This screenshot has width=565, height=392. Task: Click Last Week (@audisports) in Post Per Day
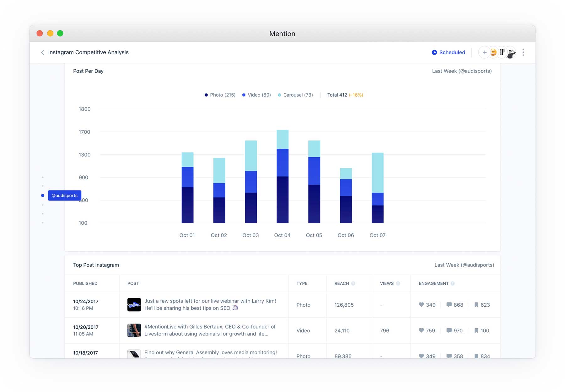point(462,71)
